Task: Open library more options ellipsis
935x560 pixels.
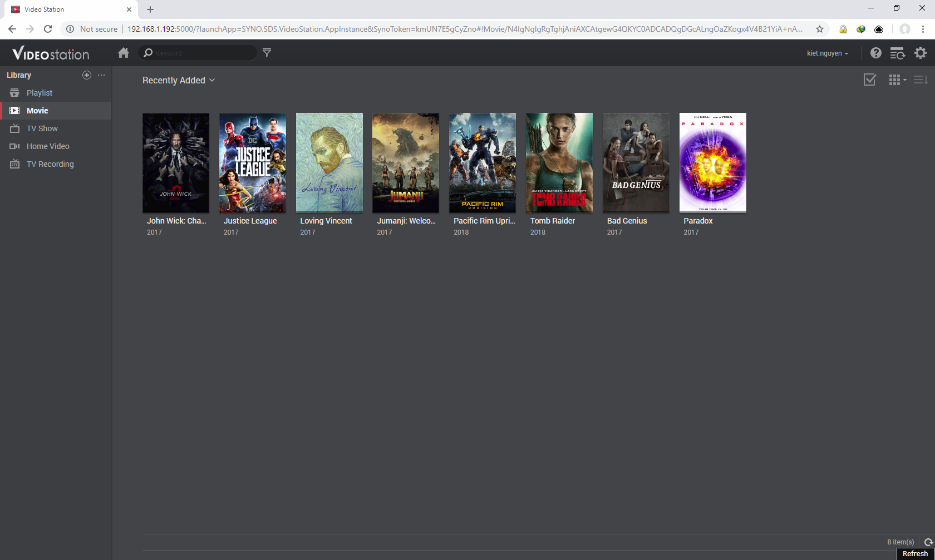Action: (101, 75)
